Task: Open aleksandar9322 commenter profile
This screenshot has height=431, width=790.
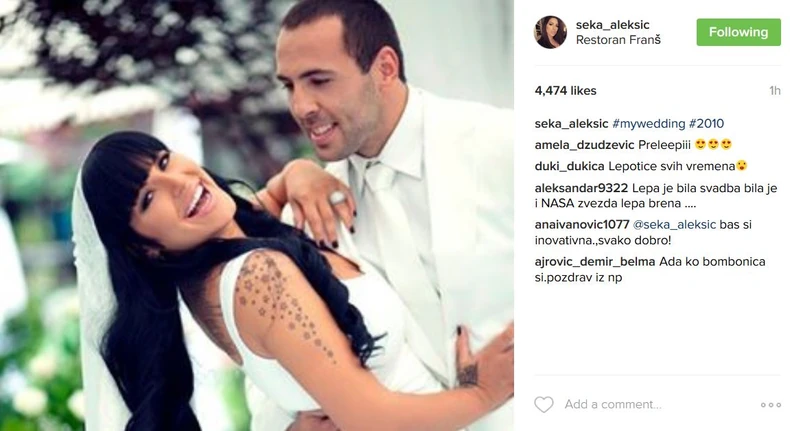Action: [581, 188]
